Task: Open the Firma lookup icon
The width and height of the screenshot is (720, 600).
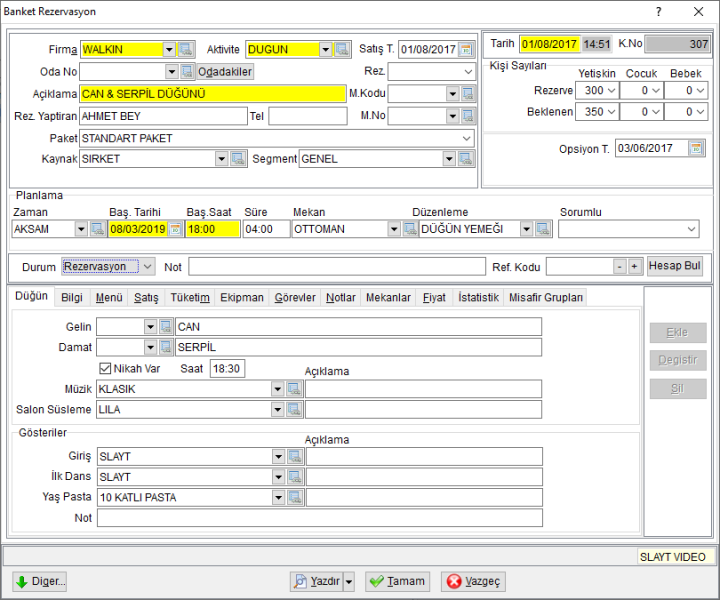Action: pos(186,49)
